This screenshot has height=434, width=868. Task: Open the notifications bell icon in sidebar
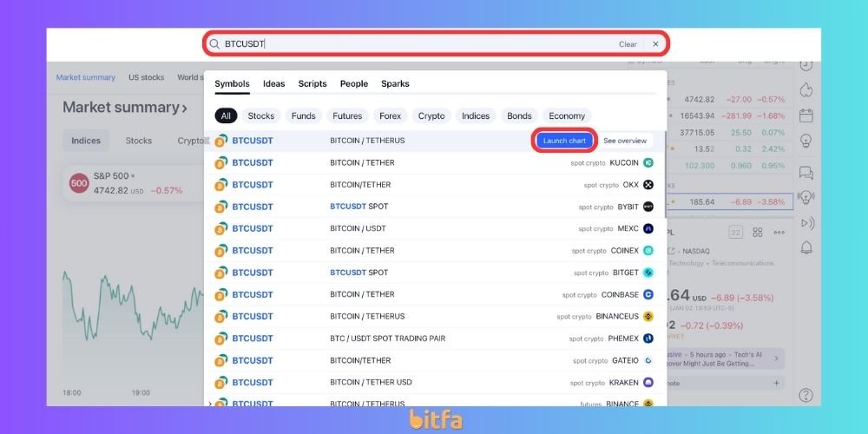pos(806,247)
